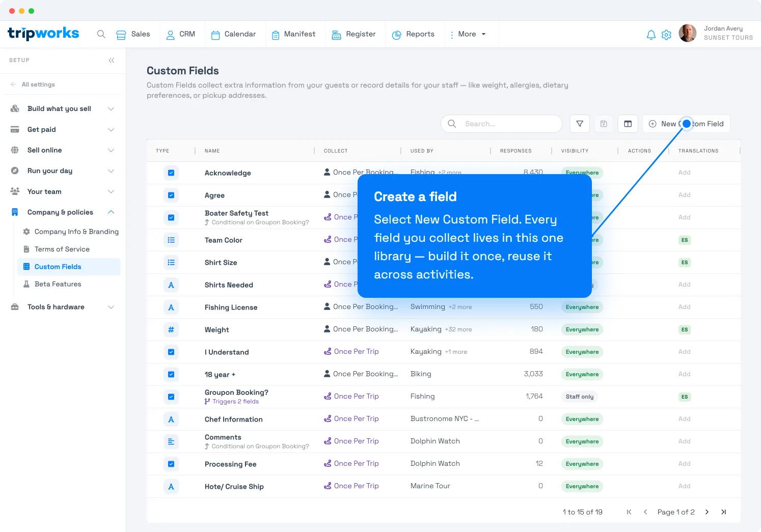Collapse Company & policies section
Image resolution: width=761 pixels, height=532 pixels.
coord(62,212)
